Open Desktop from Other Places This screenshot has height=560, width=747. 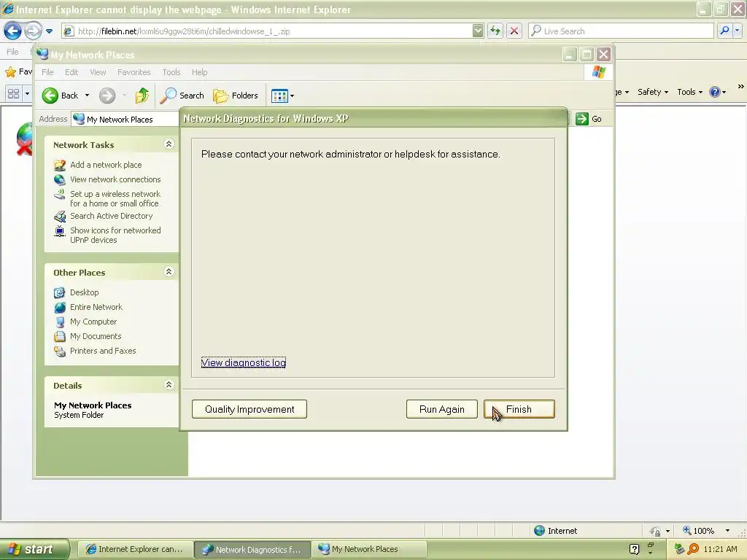pos(85,292)
